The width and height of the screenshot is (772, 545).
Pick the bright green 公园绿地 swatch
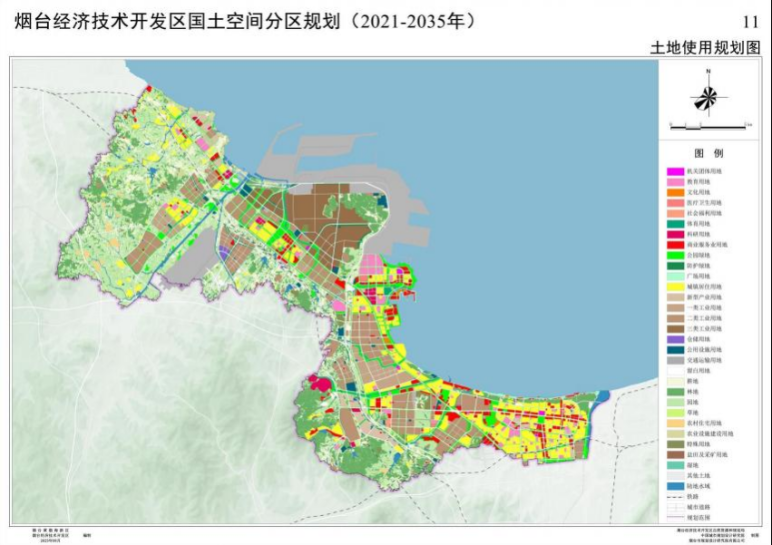(674, 257)
